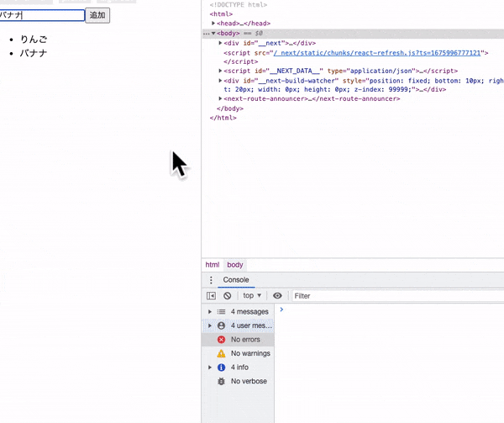Select the No warnings filter row
This screenshot has width=504, height=423.
pos(239,353)
